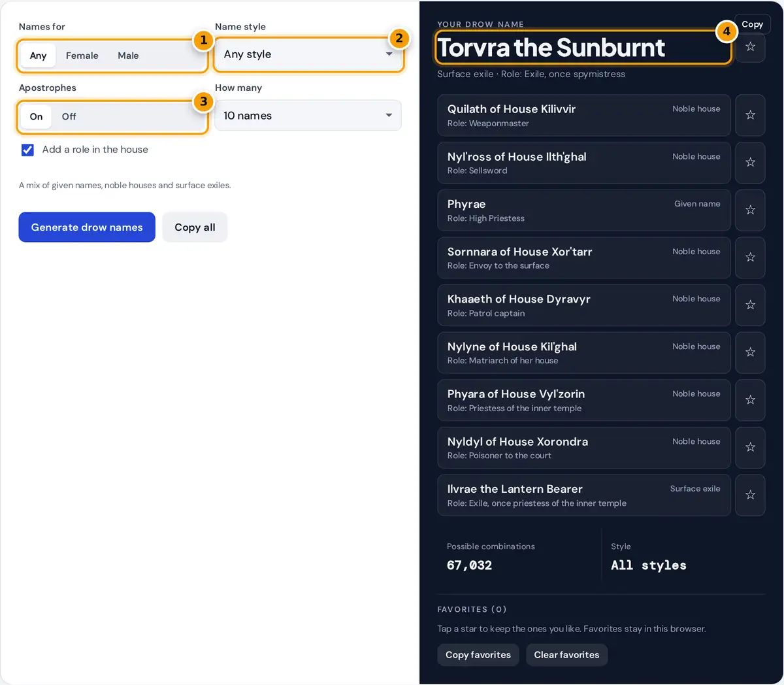Click Role: Weaponmaster text
The image size is (784, 685).
pyautogui.click(x=488, y=124)
